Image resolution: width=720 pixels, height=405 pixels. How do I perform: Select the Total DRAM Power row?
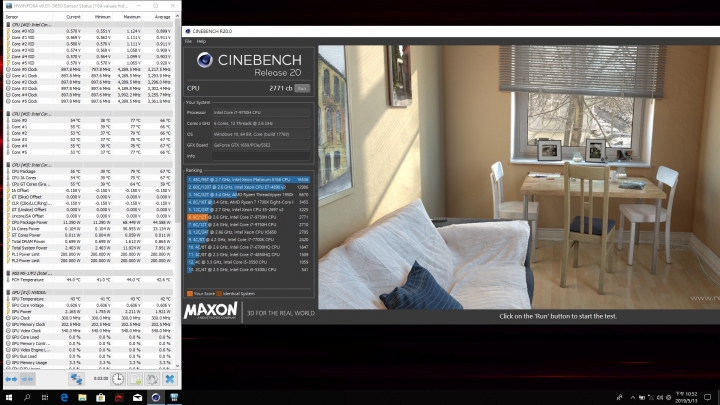89,242
